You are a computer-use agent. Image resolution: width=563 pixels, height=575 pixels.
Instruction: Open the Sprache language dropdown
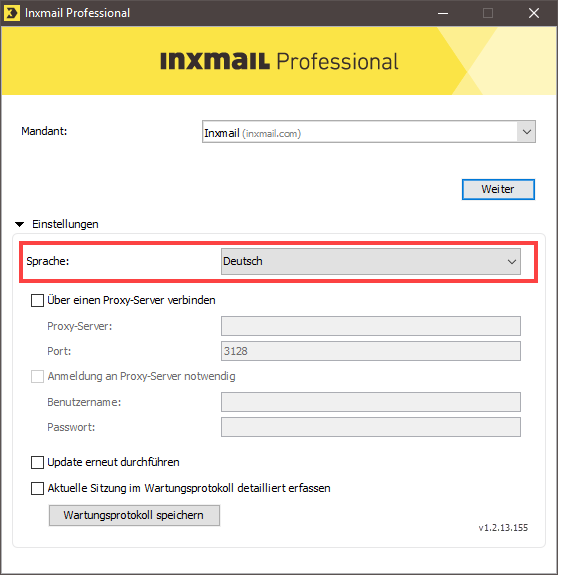click(370, 261)
